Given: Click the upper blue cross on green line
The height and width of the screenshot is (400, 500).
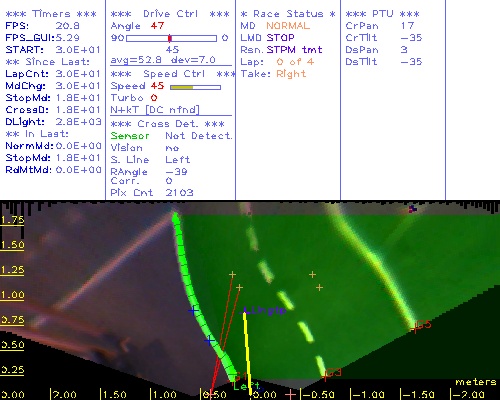Looking at the screenshot, I should (x=193, y=311).
